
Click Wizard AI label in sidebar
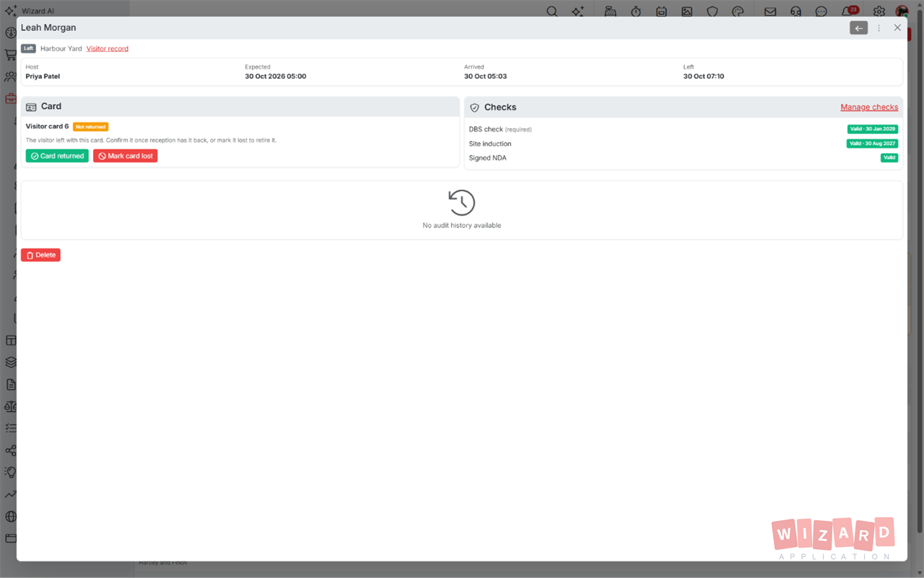click(x=38, y=12)
